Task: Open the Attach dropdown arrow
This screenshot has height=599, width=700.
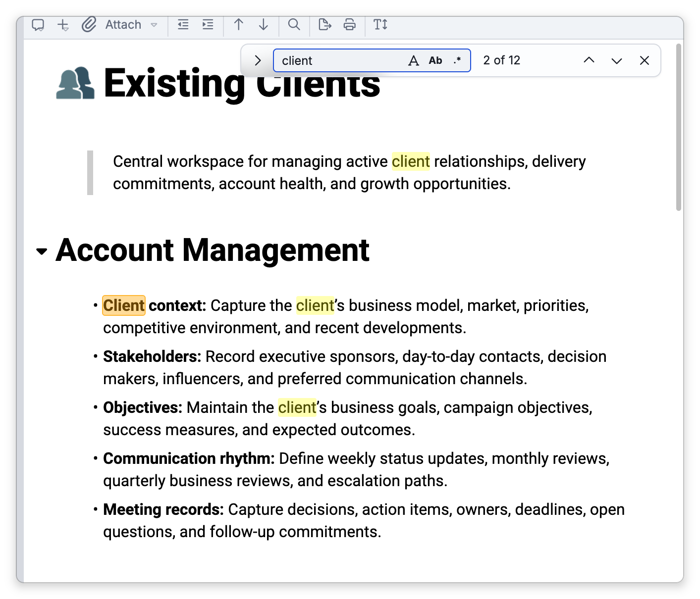Action: (154, 25)
